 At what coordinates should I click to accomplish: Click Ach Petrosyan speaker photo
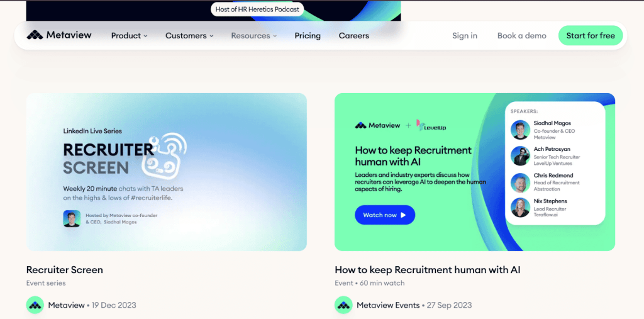click(520, 155)
